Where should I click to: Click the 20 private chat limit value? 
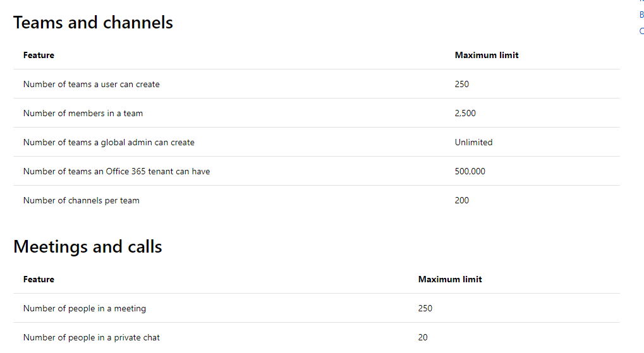(x=423, y=337)
